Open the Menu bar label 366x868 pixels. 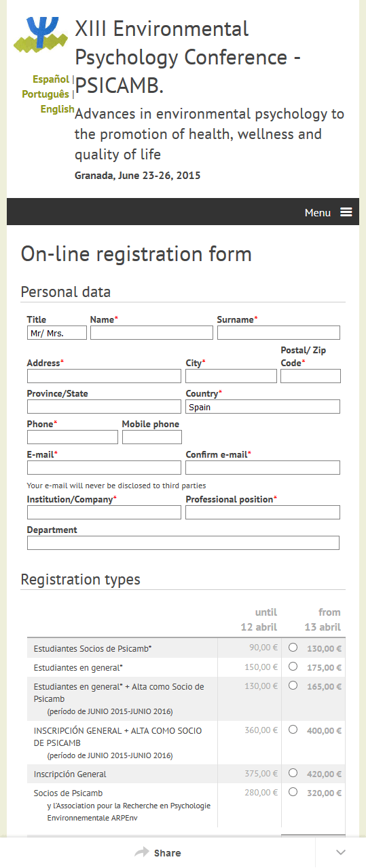click(318, 212)
